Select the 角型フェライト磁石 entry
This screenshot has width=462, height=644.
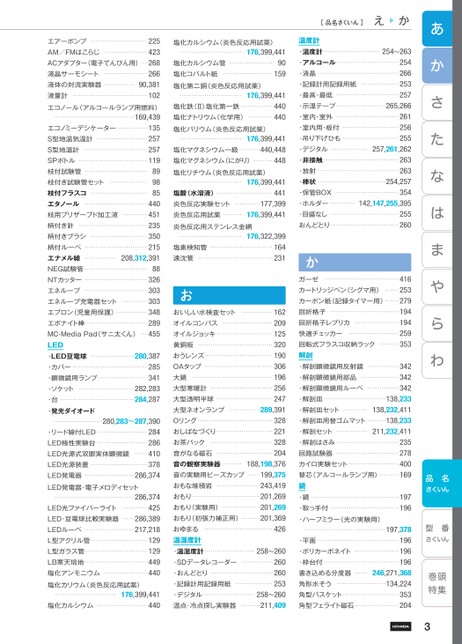point(355,605)
